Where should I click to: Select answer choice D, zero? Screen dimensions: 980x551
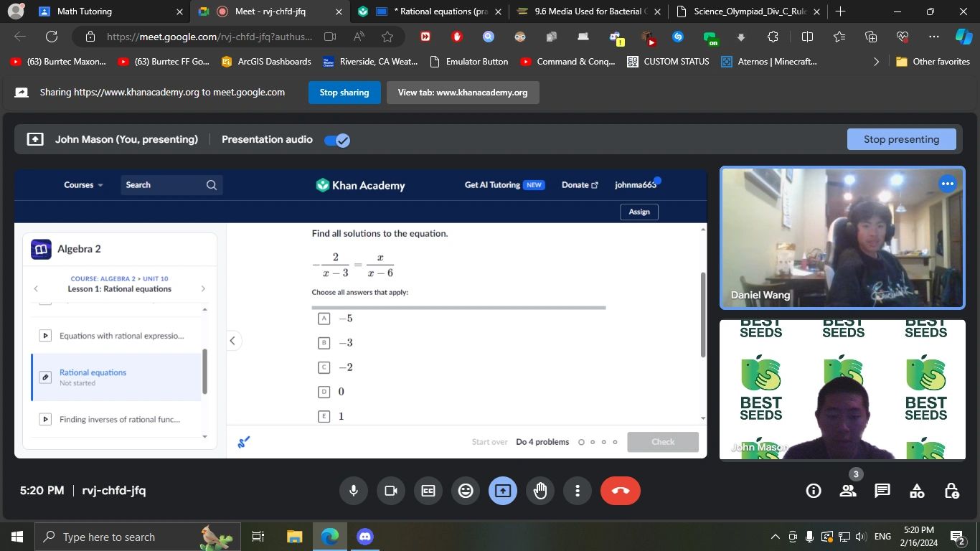click(323, 391)
